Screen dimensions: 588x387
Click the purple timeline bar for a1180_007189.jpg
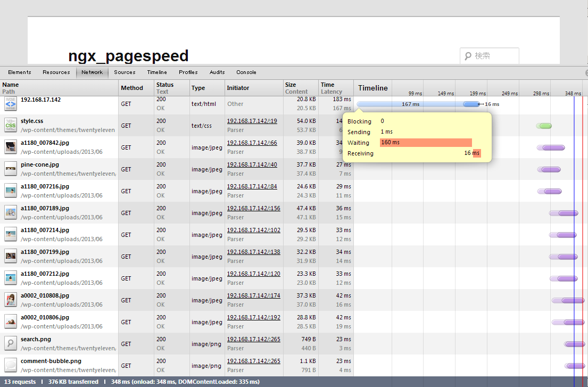[x=564, y=213]
